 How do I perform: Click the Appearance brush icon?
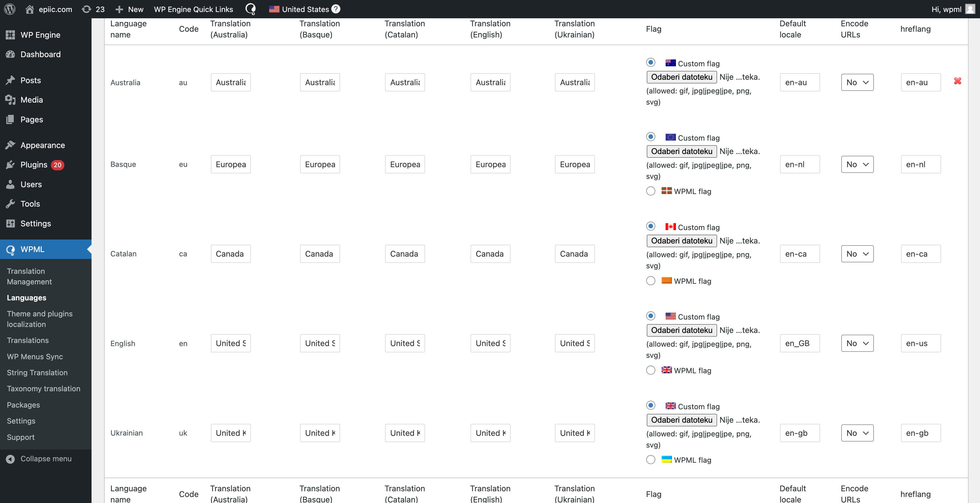(11, 145)
